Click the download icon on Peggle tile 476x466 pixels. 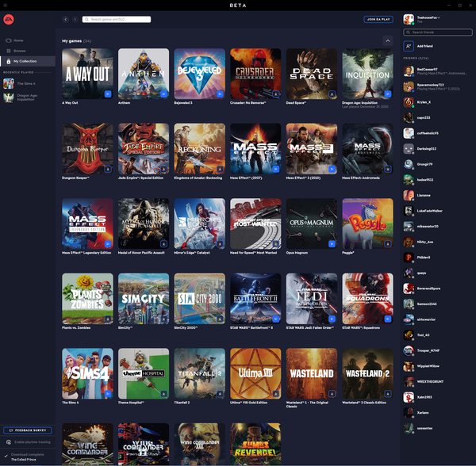click(388, 244)
